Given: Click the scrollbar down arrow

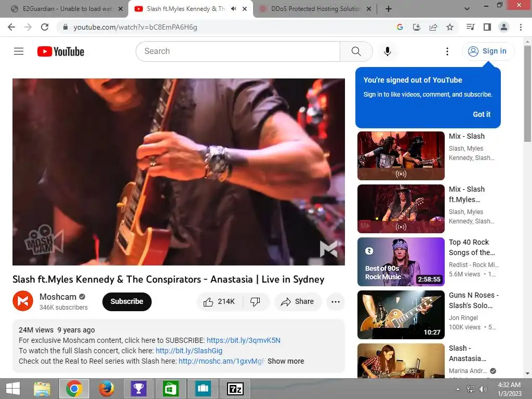Looking at the screenshot, I should [527, 374].
